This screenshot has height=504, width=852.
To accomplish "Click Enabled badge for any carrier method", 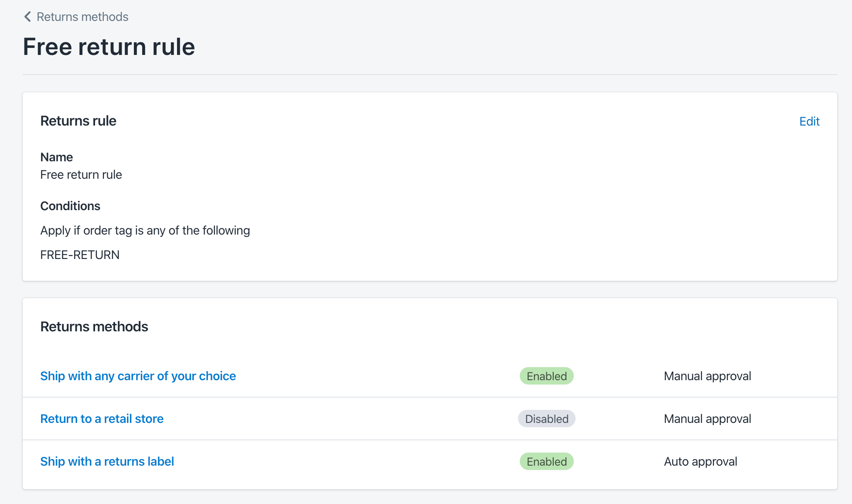I will click(546, 376).
